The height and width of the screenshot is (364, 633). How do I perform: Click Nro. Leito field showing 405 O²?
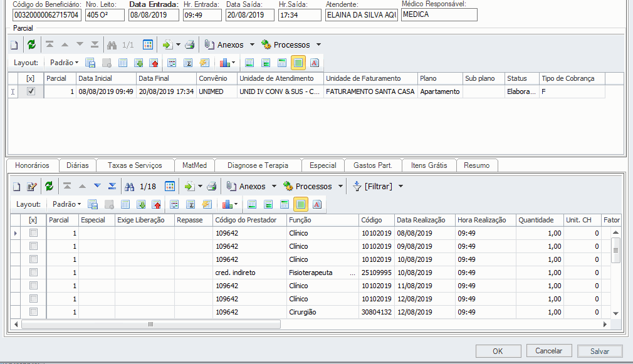[x=105, y=15]
